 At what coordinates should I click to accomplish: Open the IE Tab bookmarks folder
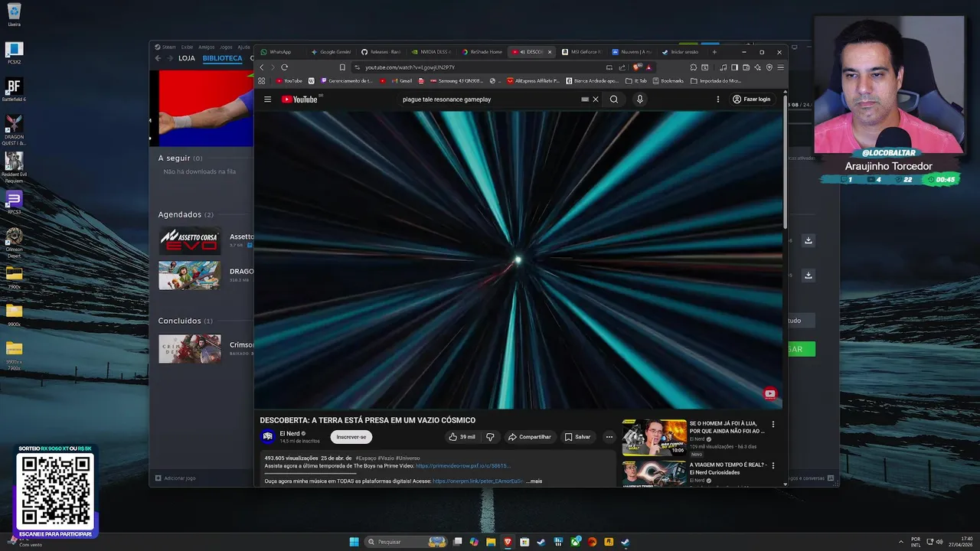636,80
